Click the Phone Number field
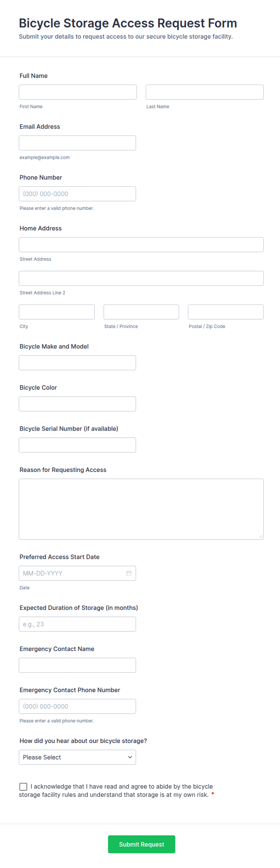This screenshot has width=280, height=868. click(77, 194)
